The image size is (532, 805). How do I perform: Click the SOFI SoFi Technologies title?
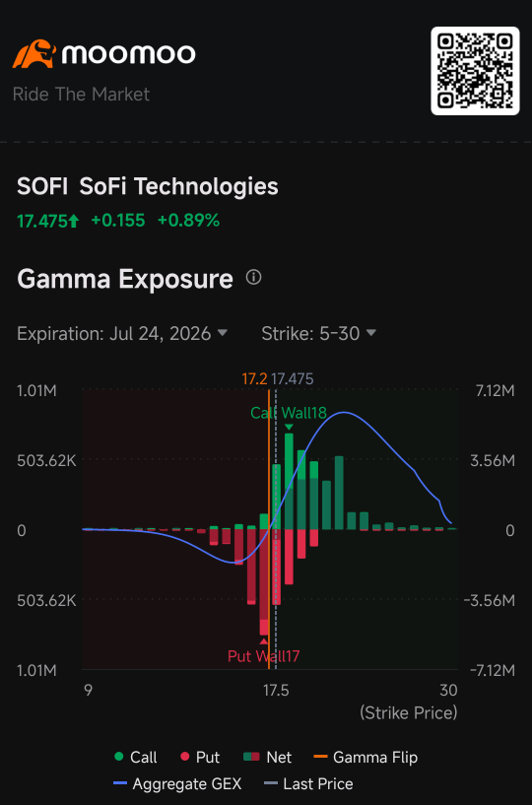click(x=148, y=186)
